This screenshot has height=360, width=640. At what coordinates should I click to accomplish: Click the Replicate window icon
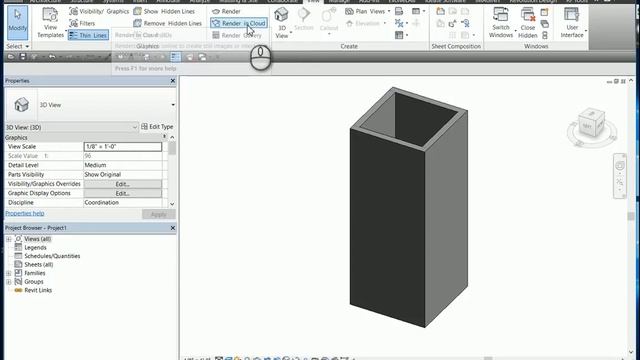pos(544,12)
